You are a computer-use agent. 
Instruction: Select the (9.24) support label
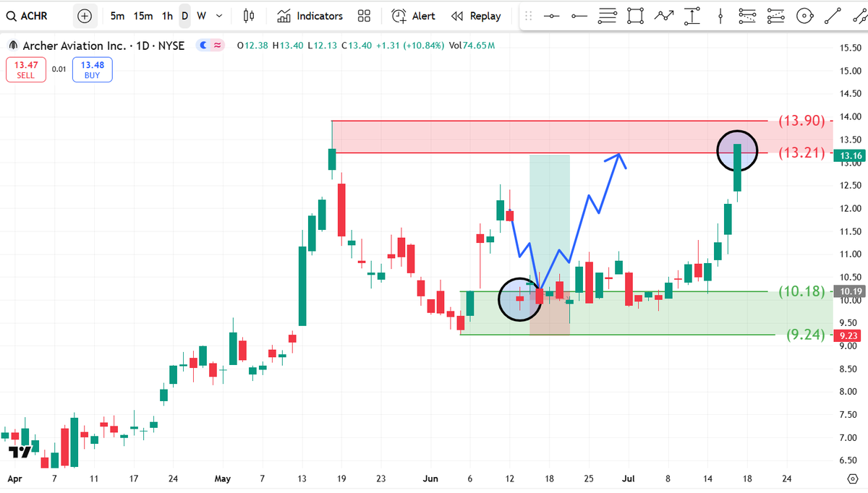click(805, 335)
